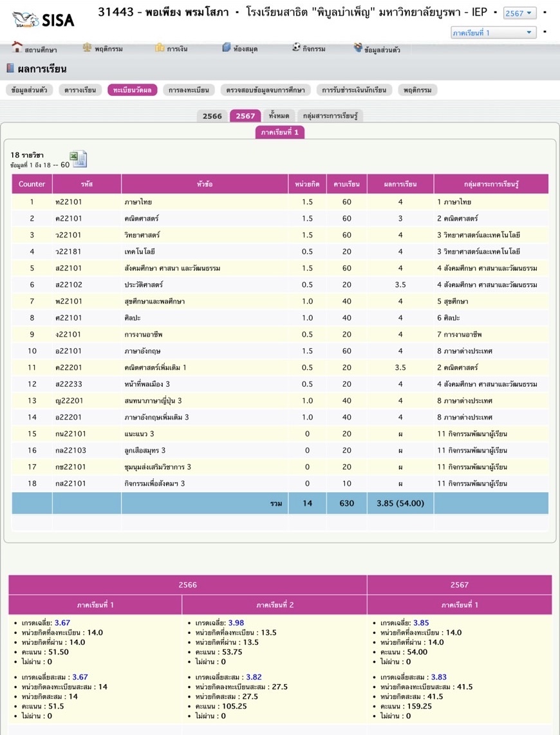
Task: Click the การเงิน money icon
Action: coord(160,48)
